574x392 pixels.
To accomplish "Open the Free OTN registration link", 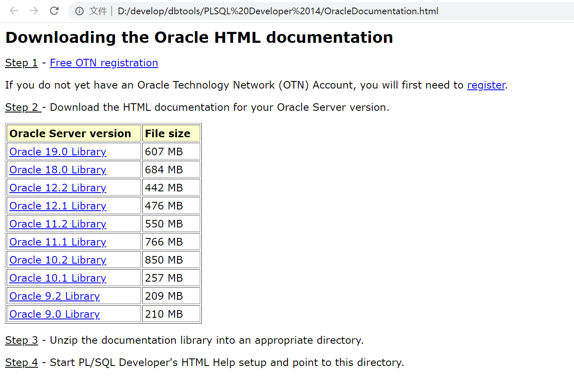I will pos(104,63).
